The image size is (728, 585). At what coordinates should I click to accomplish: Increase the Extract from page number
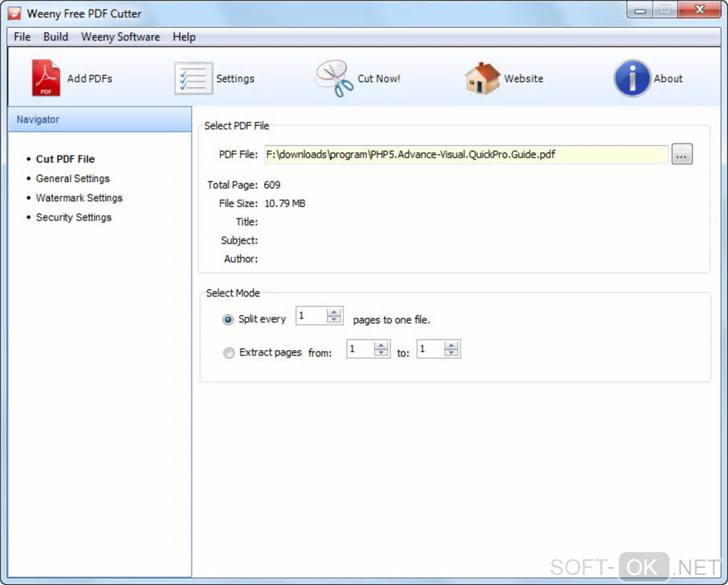click(x=380, y=345)
